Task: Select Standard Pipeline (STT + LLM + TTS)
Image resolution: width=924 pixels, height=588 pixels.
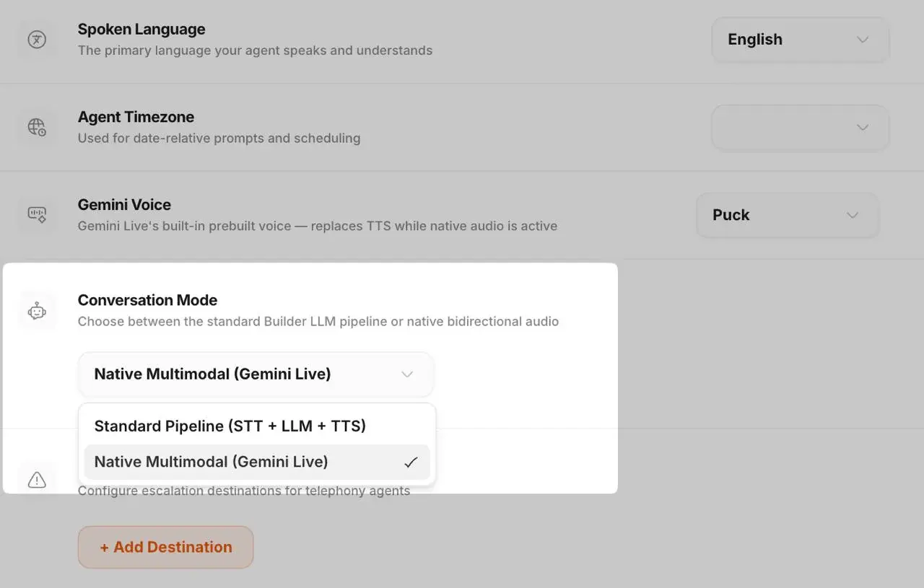Action: pyautogui.click(x=230, y=426)
